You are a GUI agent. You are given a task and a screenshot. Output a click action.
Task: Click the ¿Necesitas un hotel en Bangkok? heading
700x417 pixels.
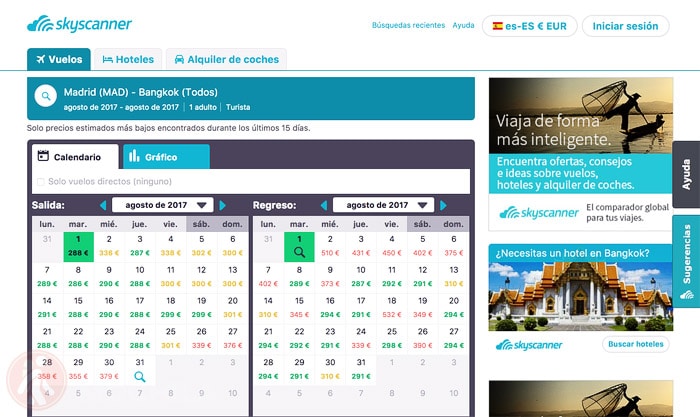click(x=572, y=253)
